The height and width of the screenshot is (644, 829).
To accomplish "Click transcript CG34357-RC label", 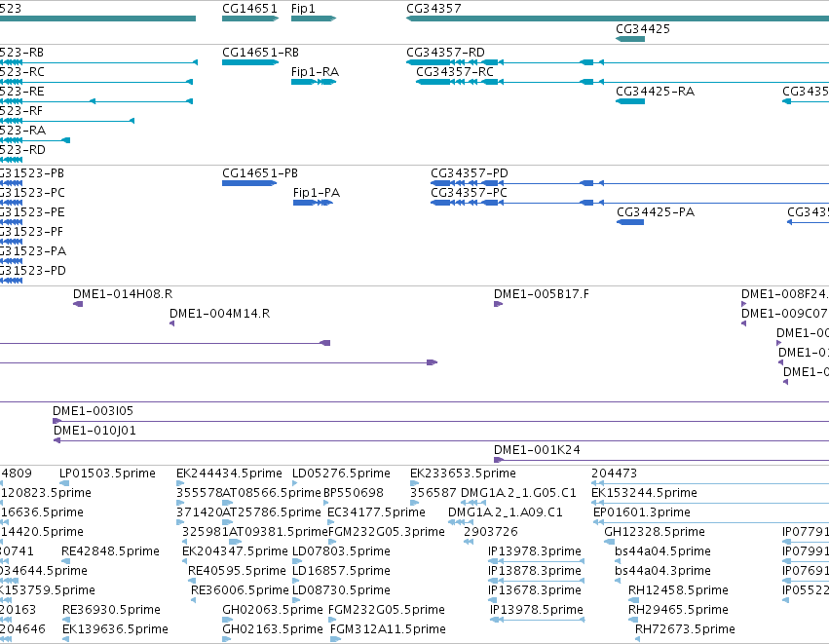I will click(455, 72).
